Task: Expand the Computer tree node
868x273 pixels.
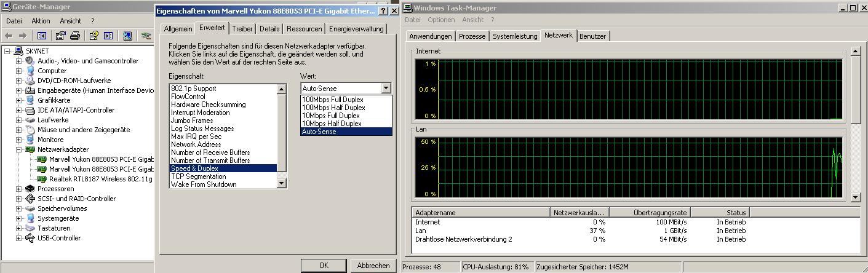Action: tap(19, 71)
